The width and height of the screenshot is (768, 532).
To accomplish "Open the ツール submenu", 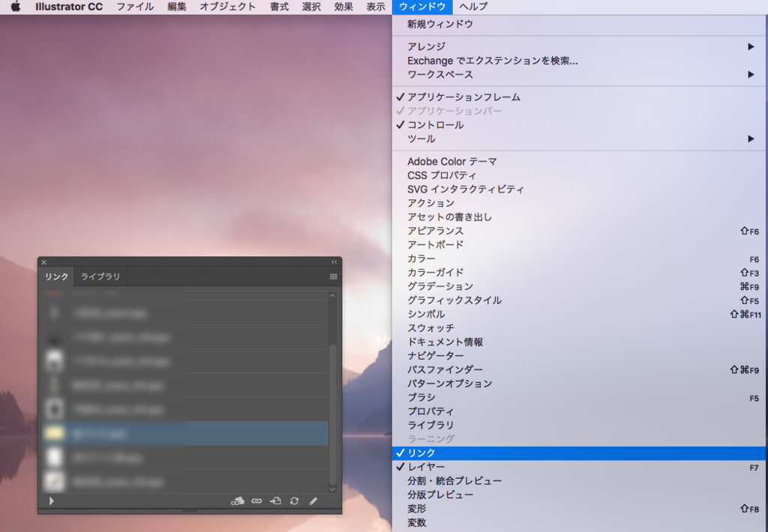I will (580, 139).
